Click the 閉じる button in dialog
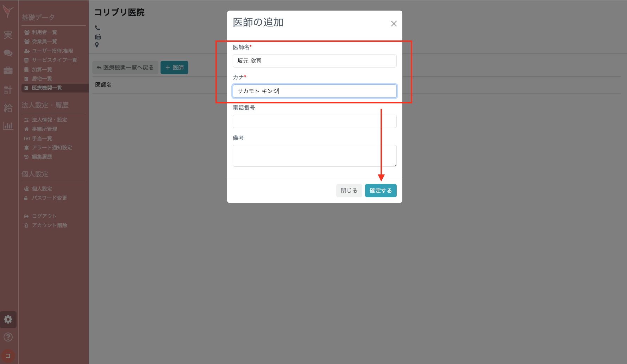 pyautogui.click(x=349, y=191)
